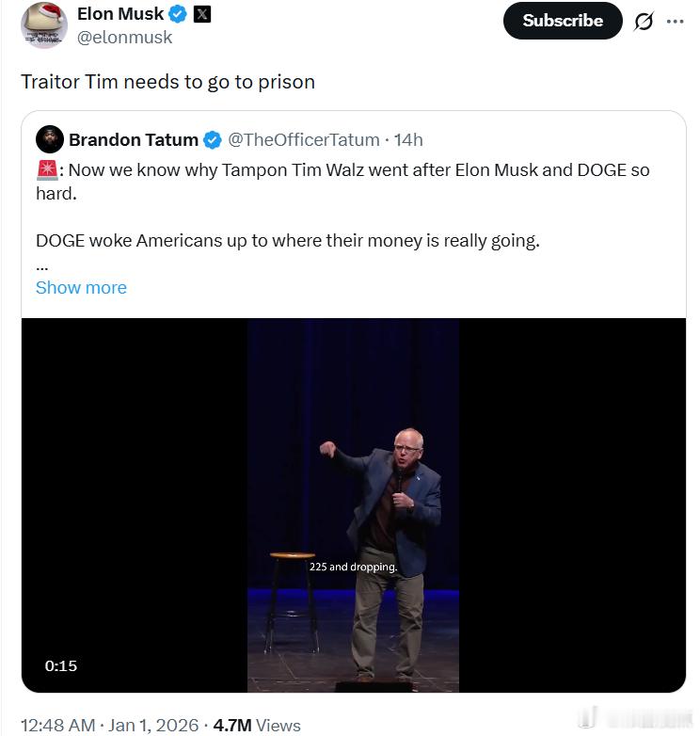The height and width of the screenshot is (736, 700).
Task: Click the X affiliation badge
Action: 201,14
